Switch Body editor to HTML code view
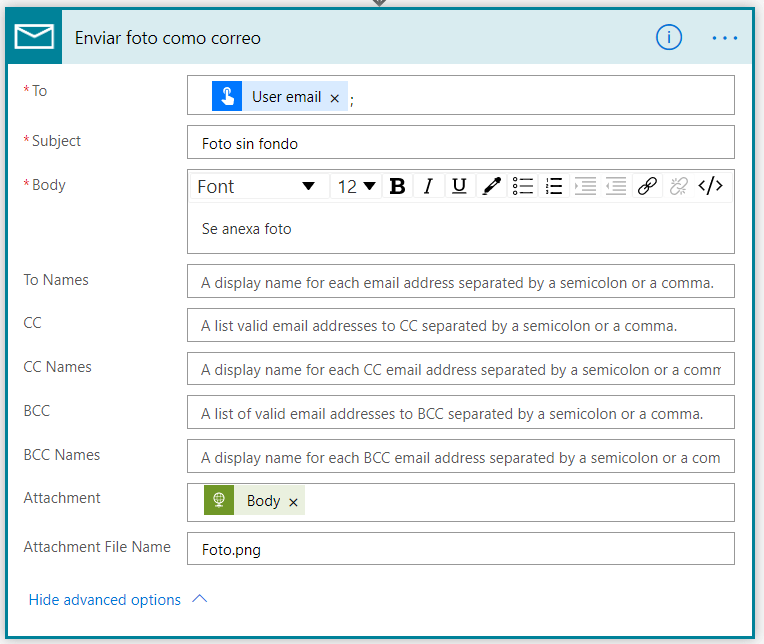The height and width of the screenshot is (644, 764). (x=710, y=186)
